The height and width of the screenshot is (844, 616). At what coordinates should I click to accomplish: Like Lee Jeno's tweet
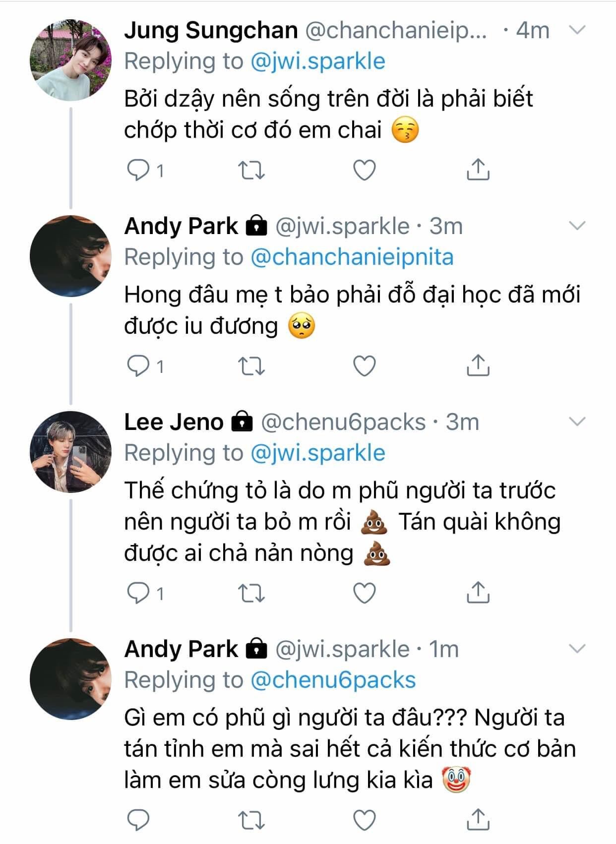pos(365,593)
